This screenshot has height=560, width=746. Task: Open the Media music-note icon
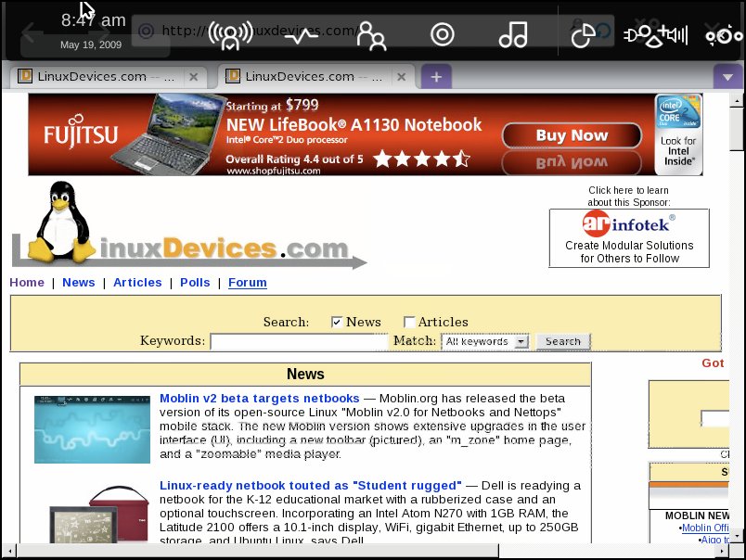point(513,34)
